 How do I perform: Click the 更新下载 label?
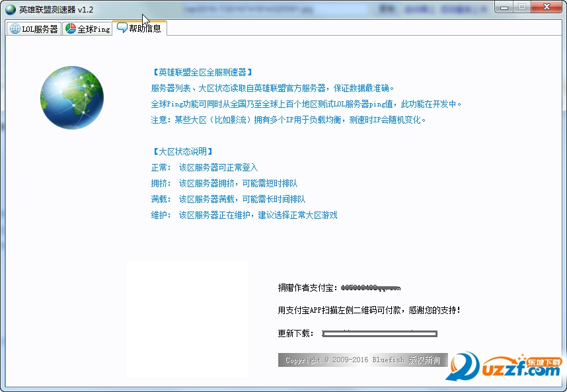coord(296,333)
